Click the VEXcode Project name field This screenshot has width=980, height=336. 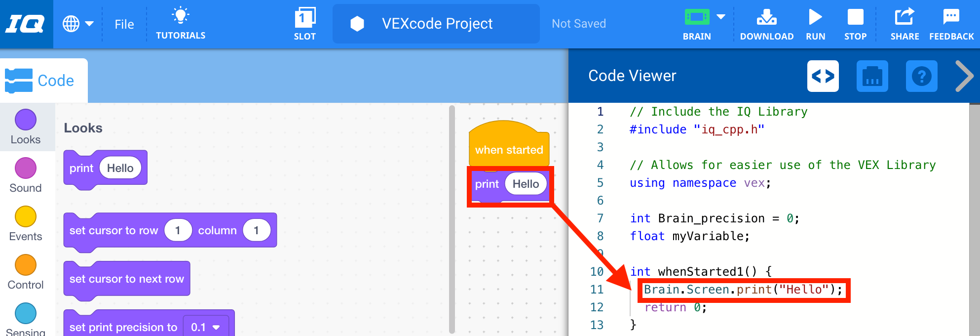[436, 24]
